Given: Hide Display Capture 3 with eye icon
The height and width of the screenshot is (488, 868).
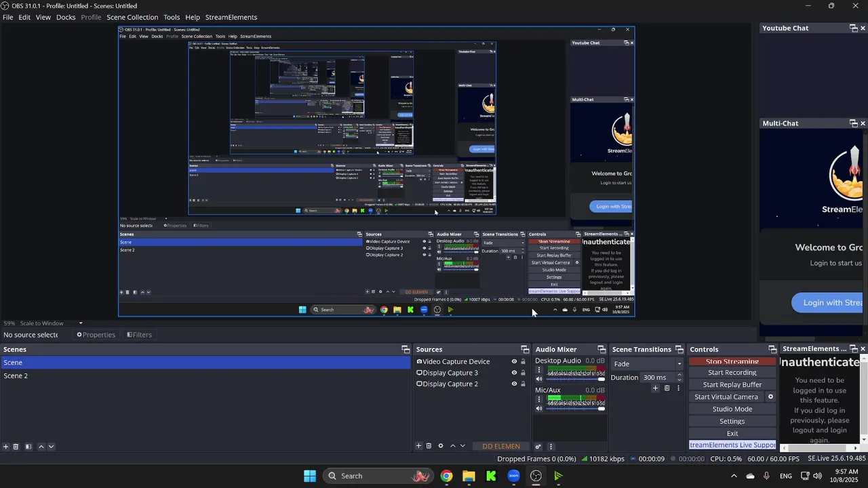Looking at the screenshot, I should tap(514, 373).
